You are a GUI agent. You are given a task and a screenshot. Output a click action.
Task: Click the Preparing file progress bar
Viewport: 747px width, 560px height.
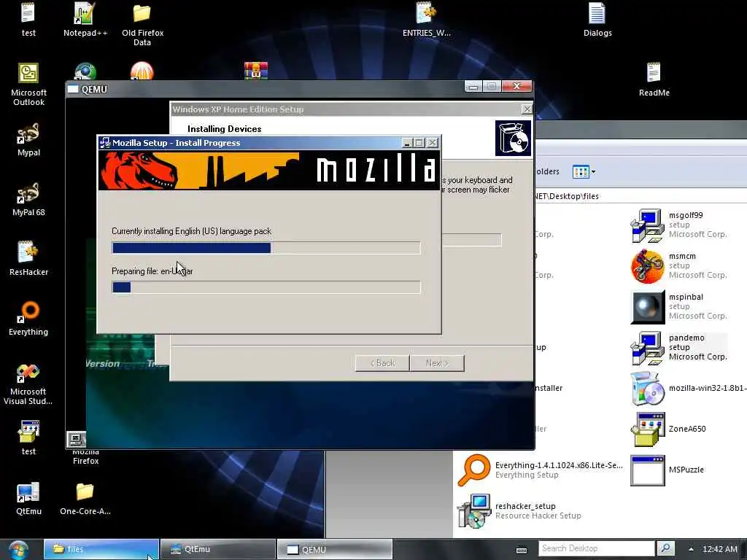[266, 287]
